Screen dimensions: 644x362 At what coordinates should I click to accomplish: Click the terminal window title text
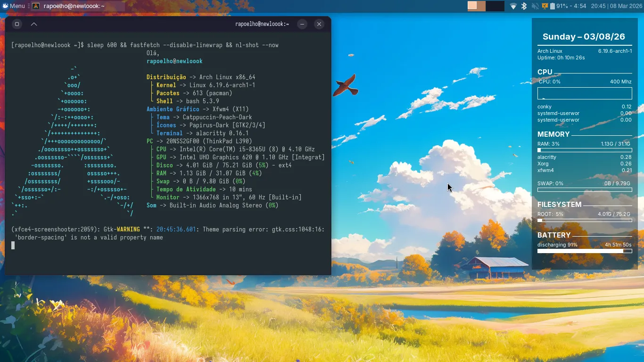point(262,24)
